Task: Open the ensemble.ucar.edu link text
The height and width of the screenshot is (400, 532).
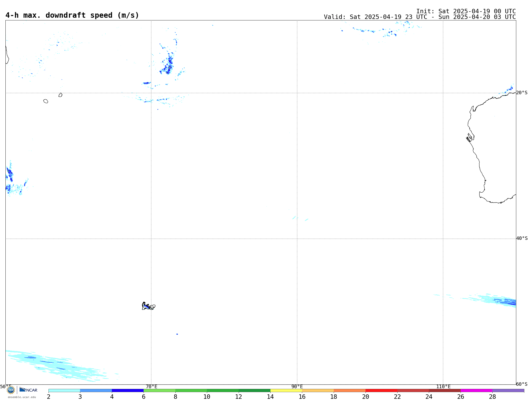Action: [x=22, y=397]
